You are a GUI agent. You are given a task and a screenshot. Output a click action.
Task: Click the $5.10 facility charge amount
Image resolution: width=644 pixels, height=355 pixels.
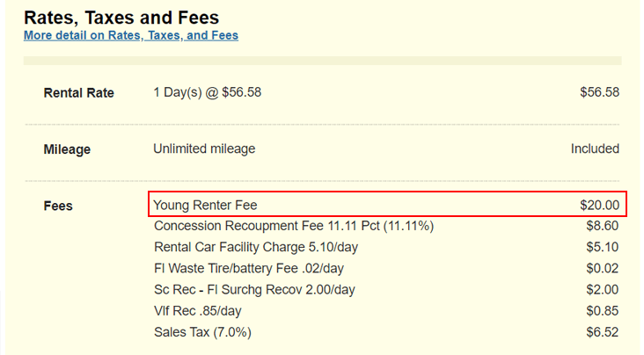(603, 247)
